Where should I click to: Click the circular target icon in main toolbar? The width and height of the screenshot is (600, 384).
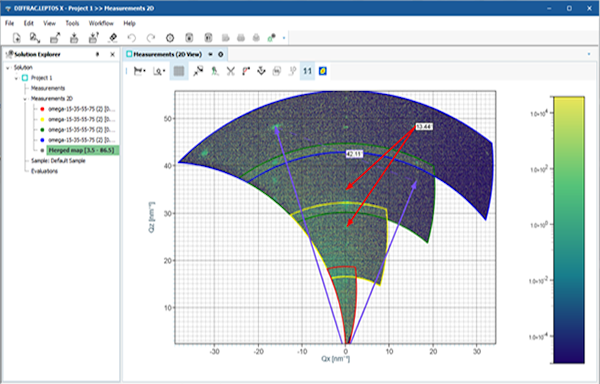tap(170, 37)
